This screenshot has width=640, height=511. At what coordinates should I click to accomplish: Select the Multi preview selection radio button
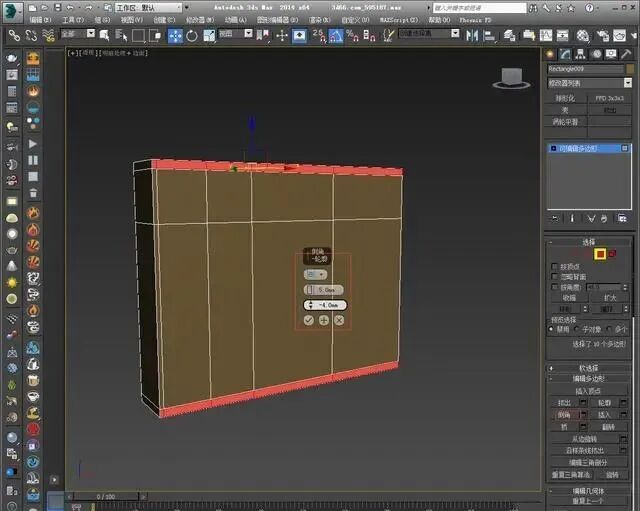click(609, 329)
